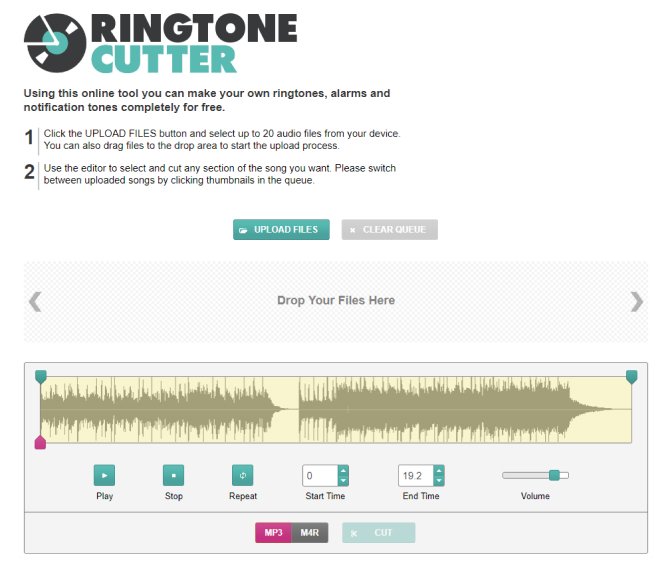672x577 pixels.
Task: Click the Start Time label
Action: [325, 496]
